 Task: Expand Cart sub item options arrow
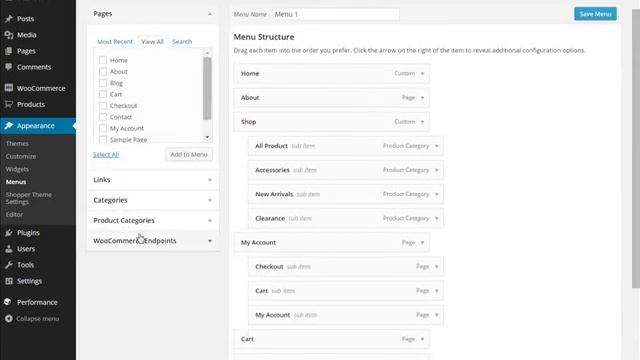tap(437, 291)
